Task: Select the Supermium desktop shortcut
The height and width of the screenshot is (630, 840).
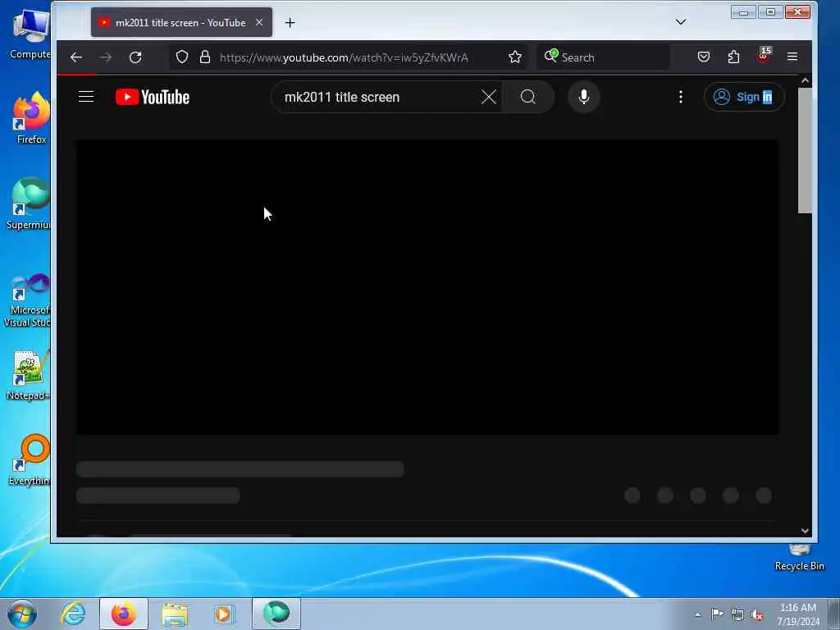Action: 29,204
